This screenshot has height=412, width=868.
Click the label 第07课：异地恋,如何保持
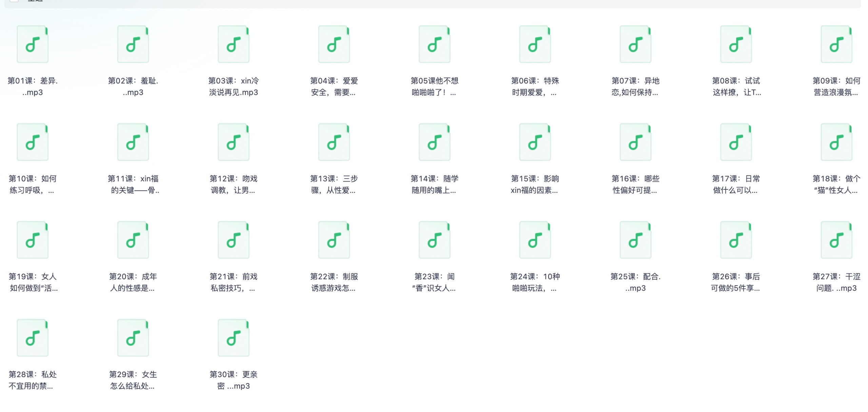pos(635,86)
